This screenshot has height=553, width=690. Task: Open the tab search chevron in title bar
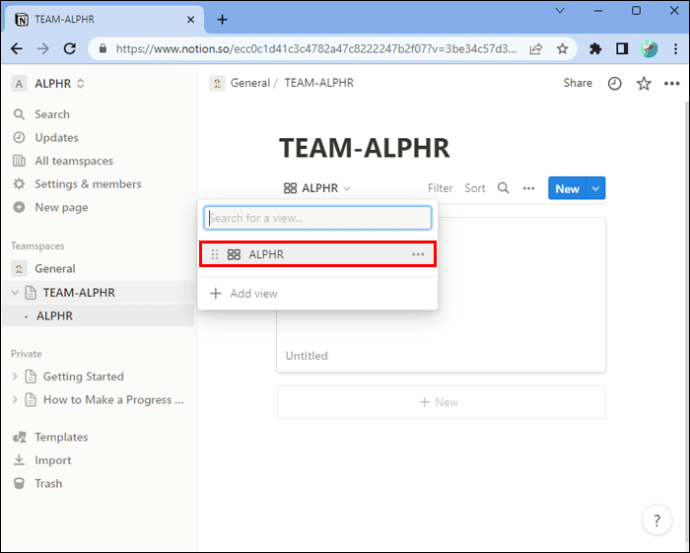click(x=560, y=11)
